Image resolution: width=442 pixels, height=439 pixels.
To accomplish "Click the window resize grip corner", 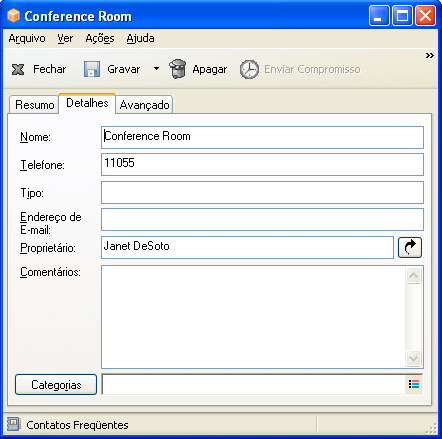I will (432, 428).
